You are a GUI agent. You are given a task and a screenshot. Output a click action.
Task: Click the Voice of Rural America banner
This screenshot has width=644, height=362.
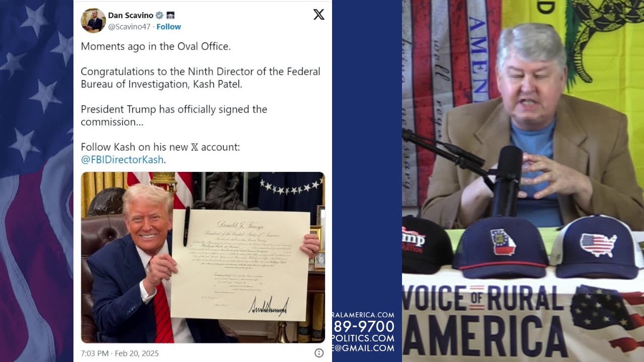(x=523, y=320)
